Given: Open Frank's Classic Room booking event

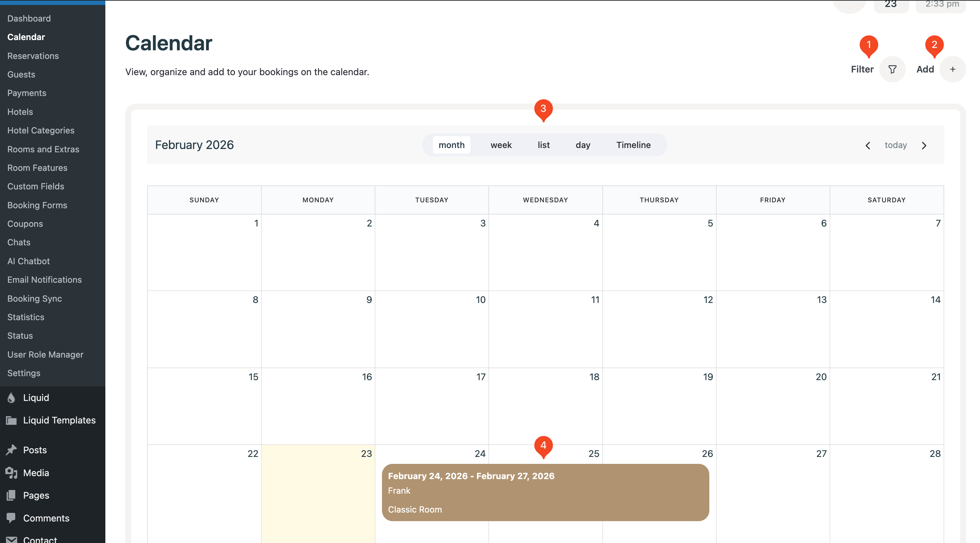Looking at the screenshot, I should coord(545,492).
